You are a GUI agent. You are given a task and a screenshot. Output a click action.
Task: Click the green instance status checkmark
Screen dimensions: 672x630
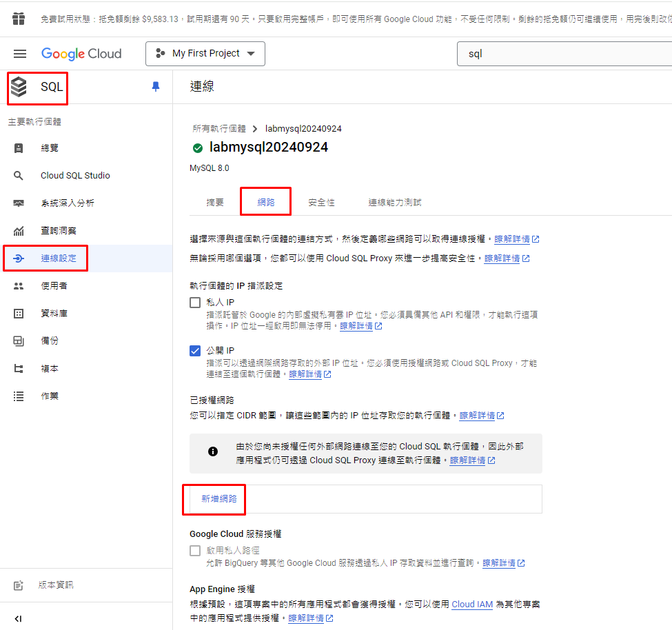(x=198, y=148)
